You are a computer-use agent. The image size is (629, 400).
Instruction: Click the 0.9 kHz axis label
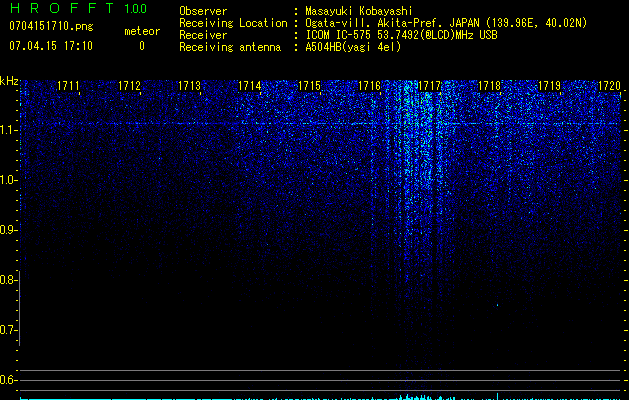tap(8, 230)
